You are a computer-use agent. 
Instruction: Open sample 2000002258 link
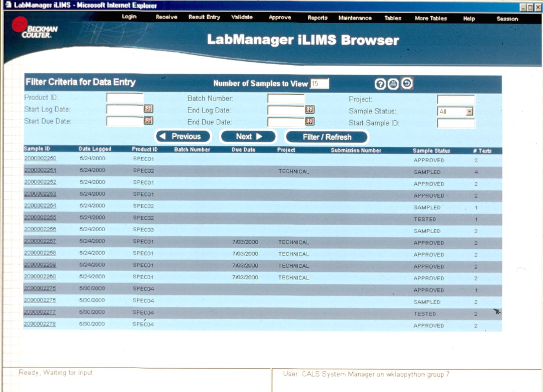(x=40, y=253)
